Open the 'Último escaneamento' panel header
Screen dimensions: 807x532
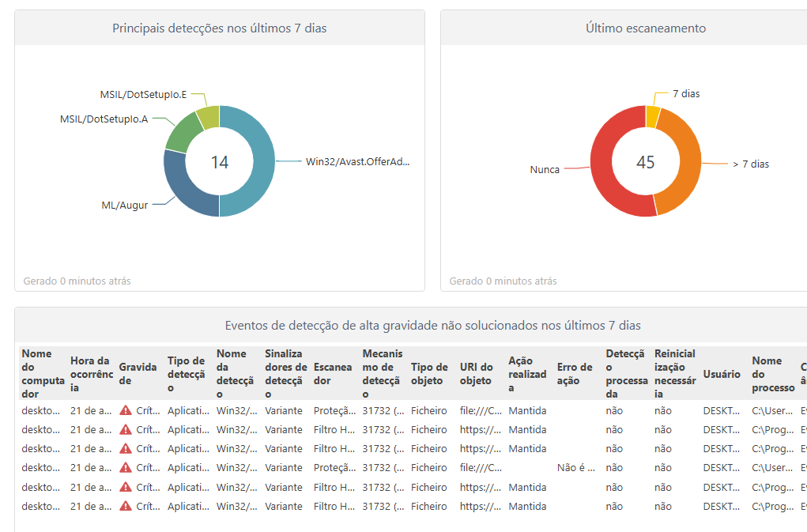click(x=645, y=28)
